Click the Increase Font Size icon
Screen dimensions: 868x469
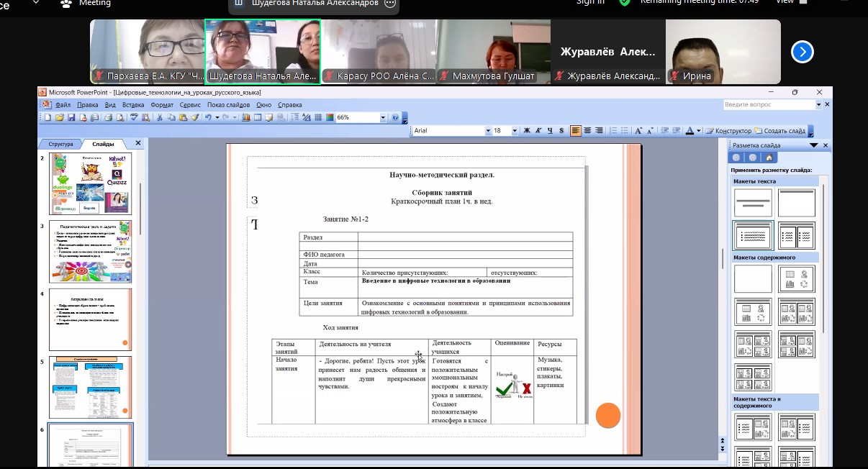pos(638,131)
